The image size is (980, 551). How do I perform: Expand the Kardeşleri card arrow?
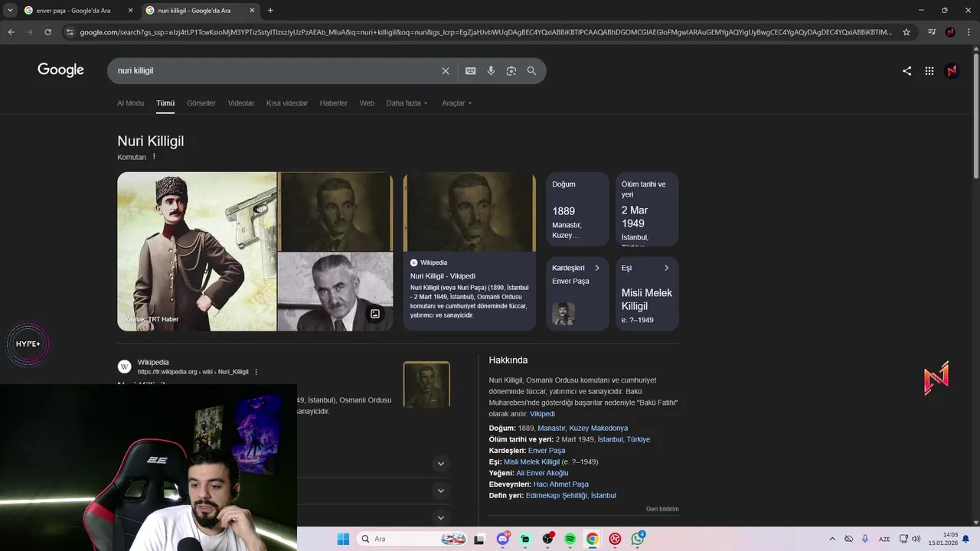[597, 268]
